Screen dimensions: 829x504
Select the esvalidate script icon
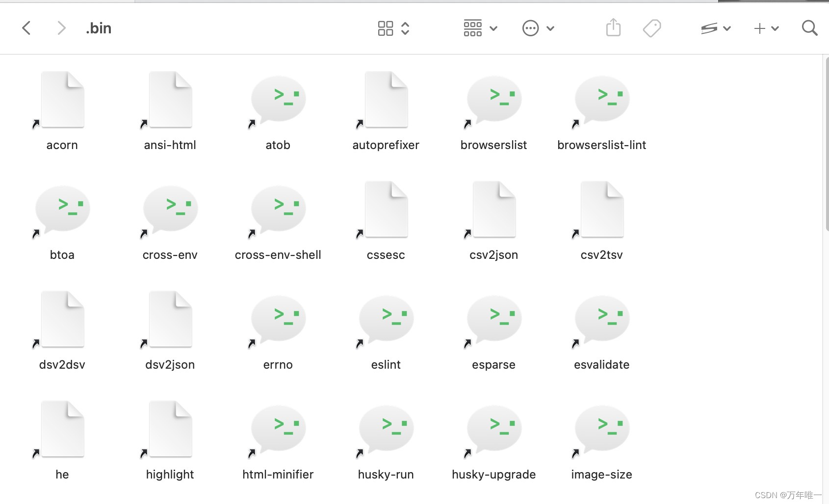pos(602,319)
